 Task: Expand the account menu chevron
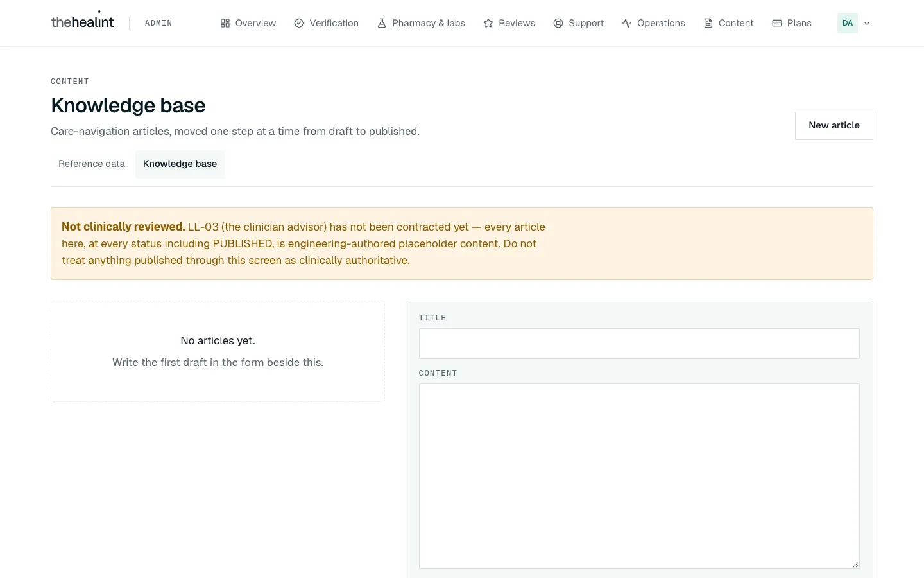(867, 23)
